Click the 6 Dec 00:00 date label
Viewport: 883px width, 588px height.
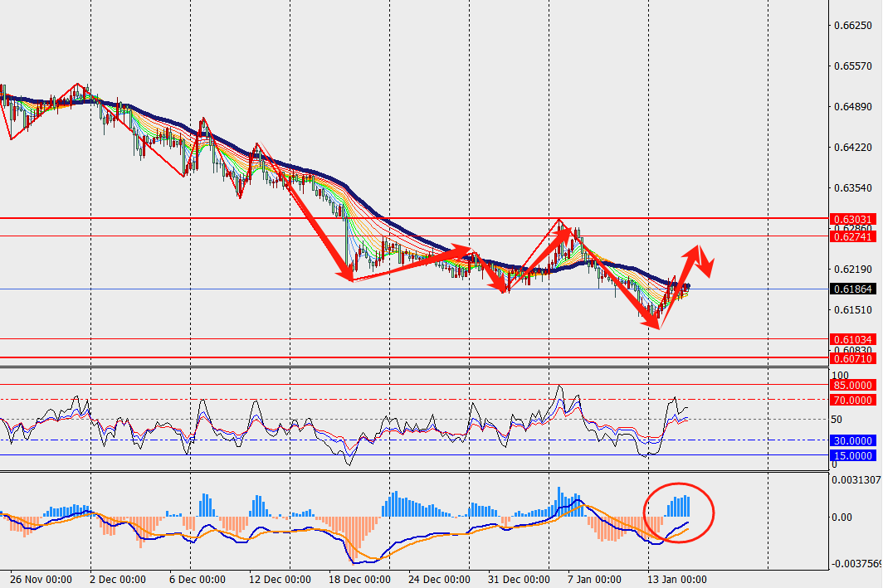[x=198, y=580]
